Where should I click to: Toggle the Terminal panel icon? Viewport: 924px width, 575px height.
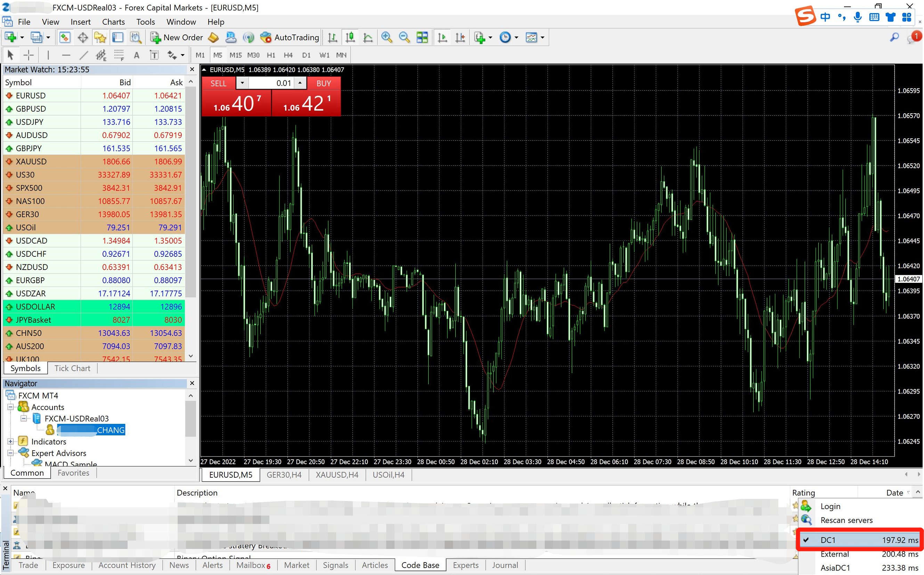point(117,37)
